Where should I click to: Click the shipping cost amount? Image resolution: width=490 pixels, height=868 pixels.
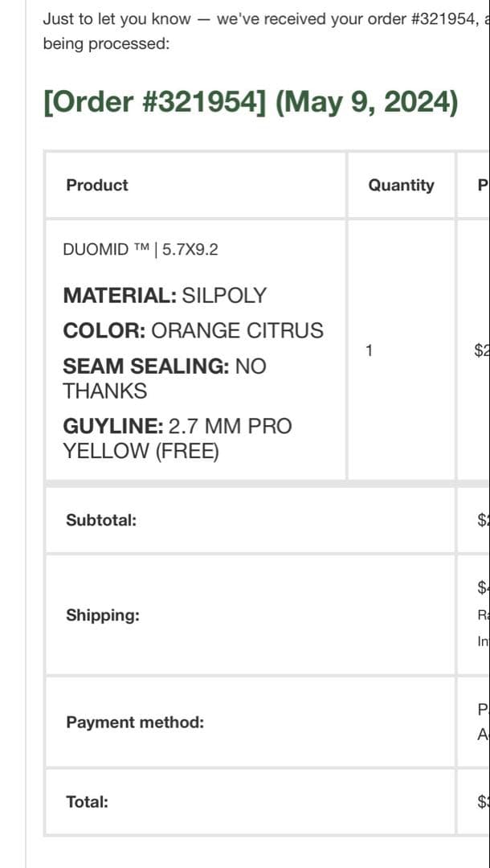[x=482, y=588]
